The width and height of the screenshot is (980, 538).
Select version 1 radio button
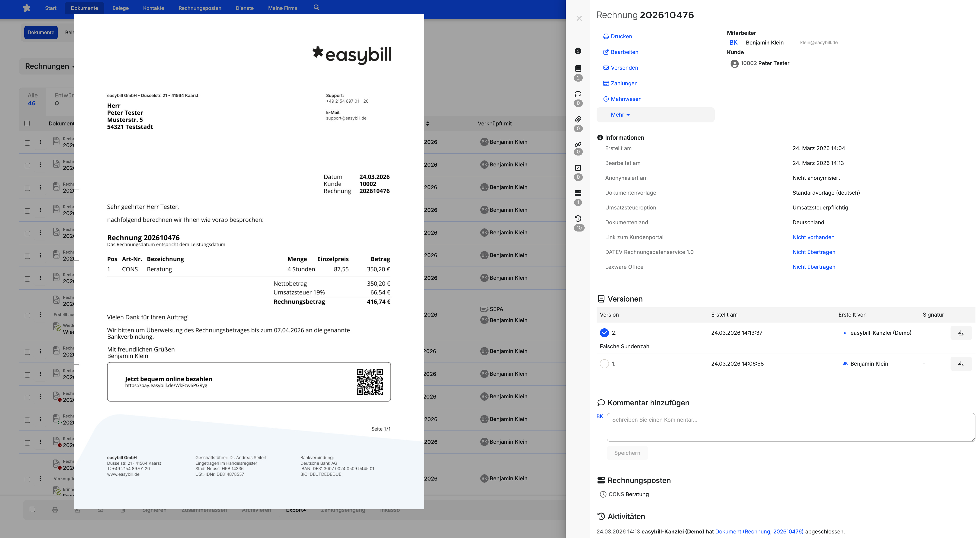604,364
